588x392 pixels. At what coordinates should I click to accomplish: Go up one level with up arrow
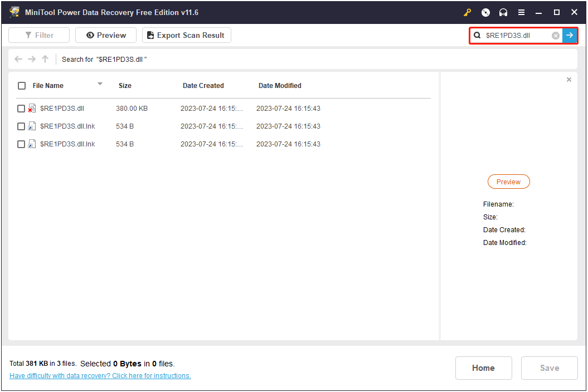pyautogui.click(x=45, y=59)
